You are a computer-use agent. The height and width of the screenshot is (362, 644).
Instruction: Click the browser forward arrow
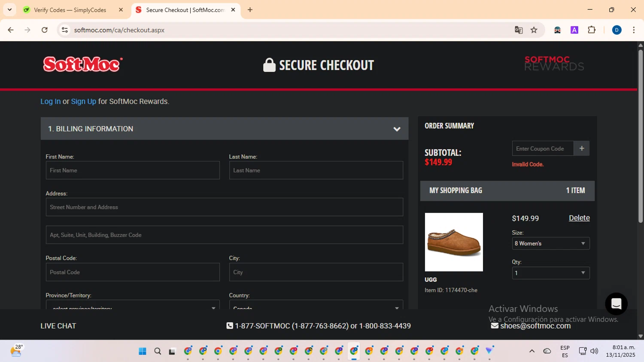click(x=27, y=30)
